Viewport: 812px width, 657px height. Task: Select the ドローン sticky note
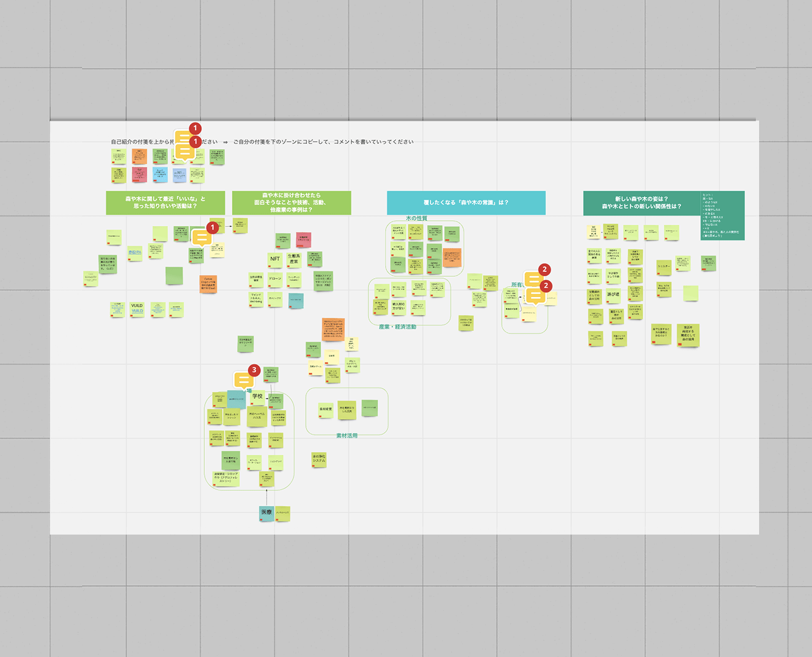pos(275,279)
